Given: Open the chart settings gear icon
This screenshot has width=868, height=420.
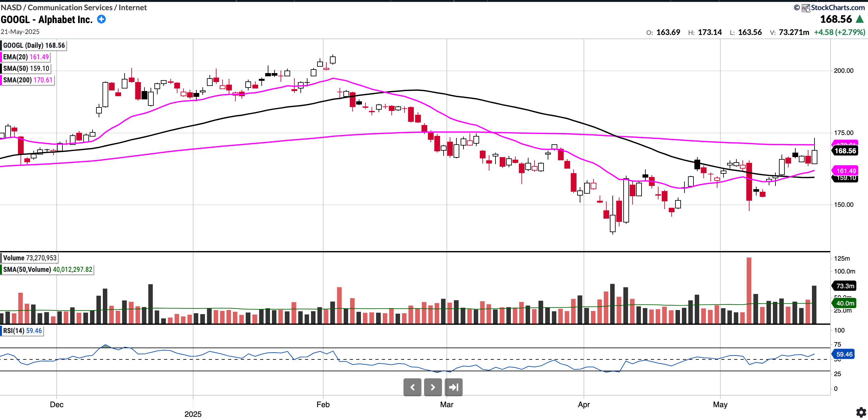Looking at the screenshot, I should [x=861, y=412].
